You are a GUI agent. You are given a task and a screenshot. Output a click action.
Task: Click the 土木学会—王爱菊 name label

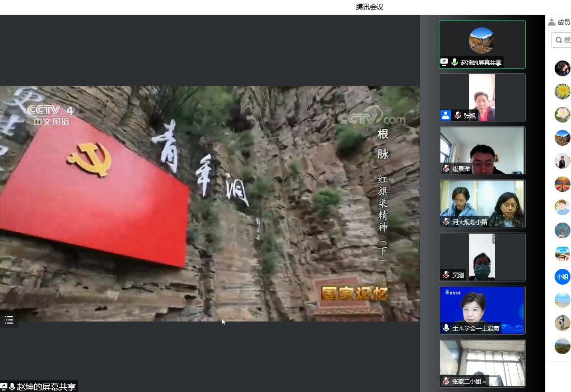pyautogui.click(x=476, y=328)
